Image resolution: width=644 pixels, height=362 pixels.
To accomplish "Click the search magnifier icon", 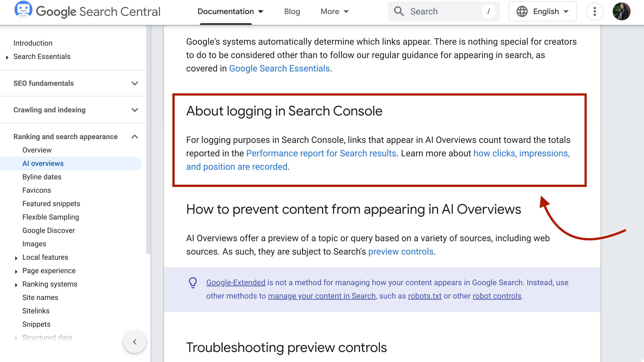I will click(x=399, y=11).
